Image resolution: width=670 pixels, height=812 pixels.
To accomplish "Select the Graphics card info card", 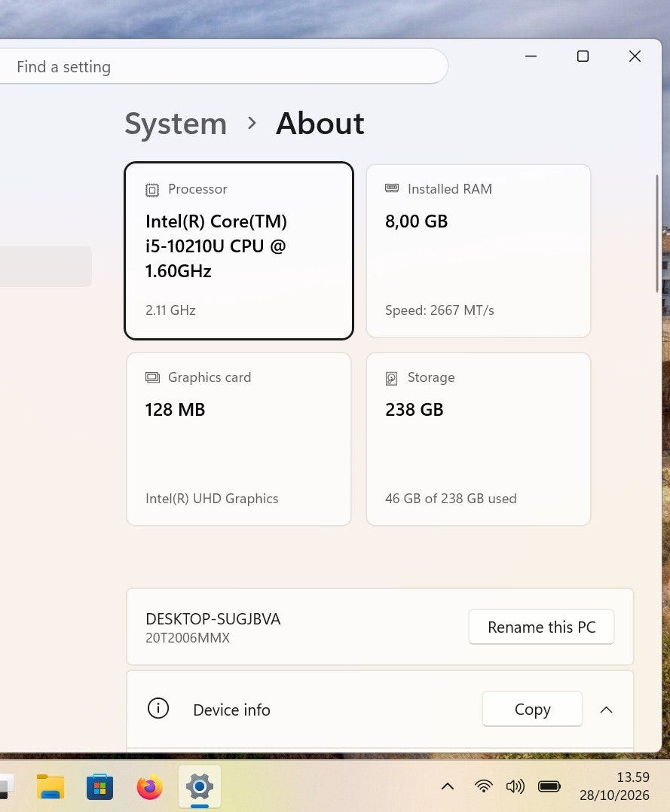I will click(239, 439).
